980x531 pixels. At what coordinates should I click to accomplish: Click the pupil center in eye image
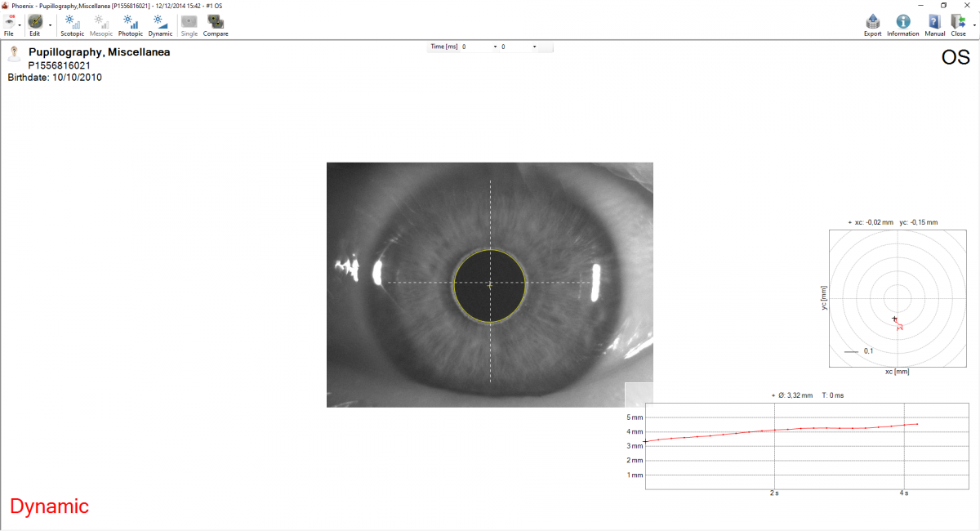(489, 284)
